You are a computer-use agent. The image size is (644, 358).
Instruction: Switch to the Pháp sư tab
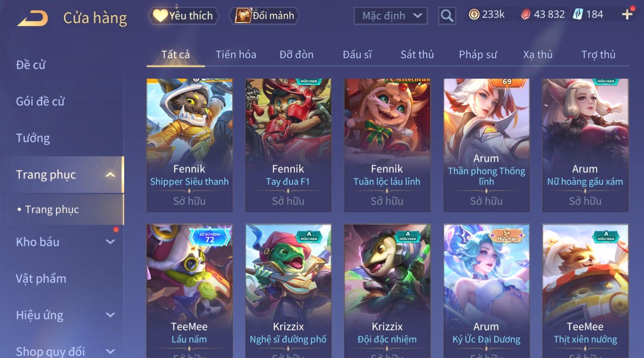[x=478, y=55]
